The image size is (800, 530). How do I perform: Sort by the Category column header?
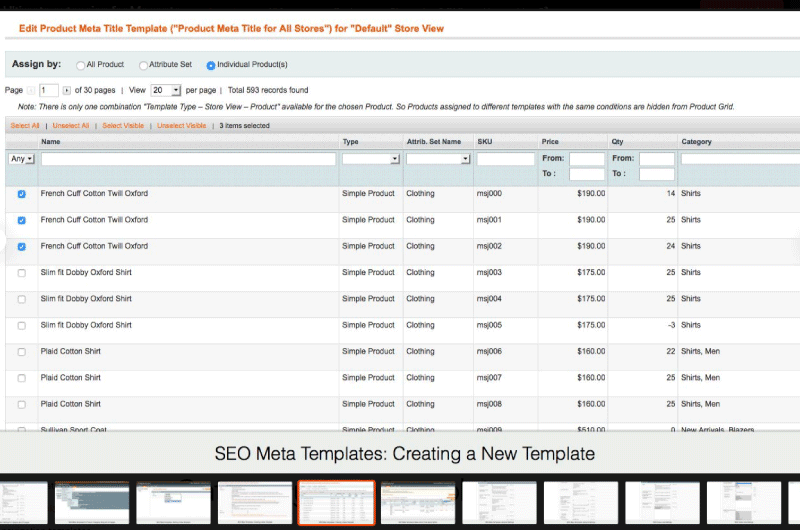696,142
